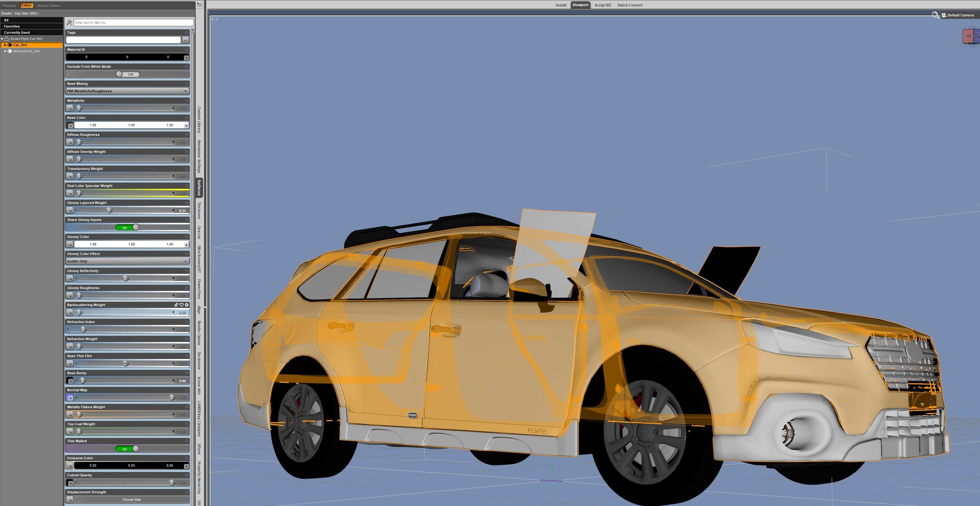
Task: Toggle Exclude From White Mode switch
Action: [x=128, y=75]
